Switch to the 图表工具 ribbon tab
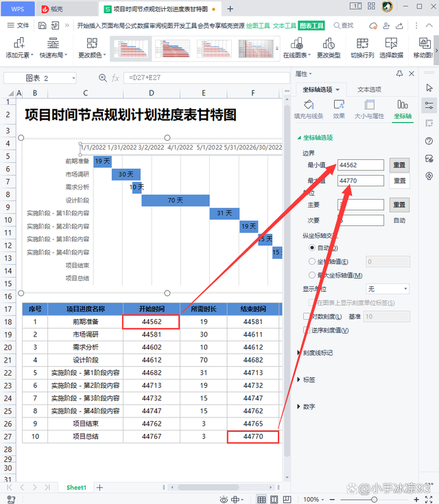 (x=311, y=25)
